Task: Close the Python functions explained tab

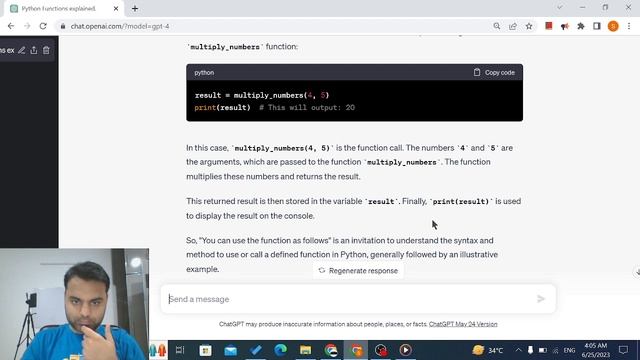Action: click(x=116, y=9)
